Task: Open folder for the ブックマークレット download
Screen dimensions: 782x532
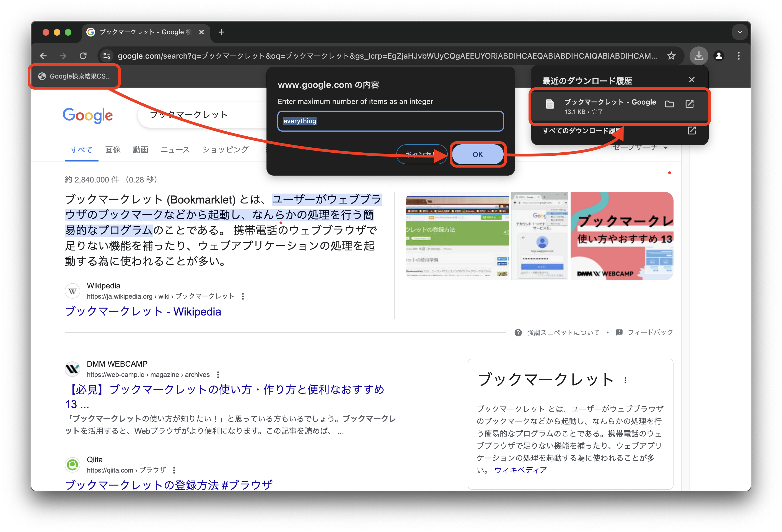Action: click(669, 104)
